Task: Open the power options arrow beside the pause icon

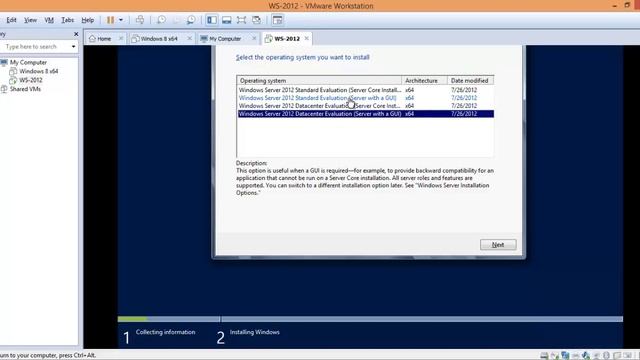Action: pos(121,20)
